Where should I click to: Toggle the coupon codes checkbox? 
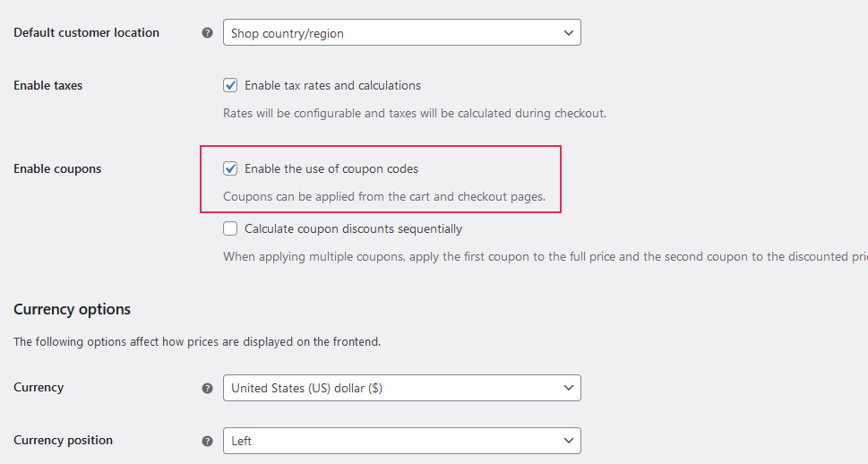231,168
